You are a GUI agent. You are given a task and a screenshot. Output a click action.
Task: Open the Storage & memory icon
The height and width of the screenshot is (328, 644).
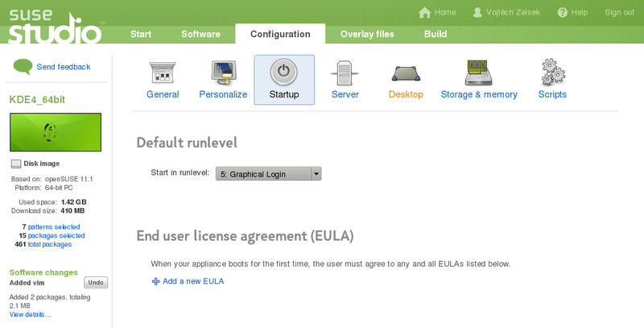(x=478, y=73)
